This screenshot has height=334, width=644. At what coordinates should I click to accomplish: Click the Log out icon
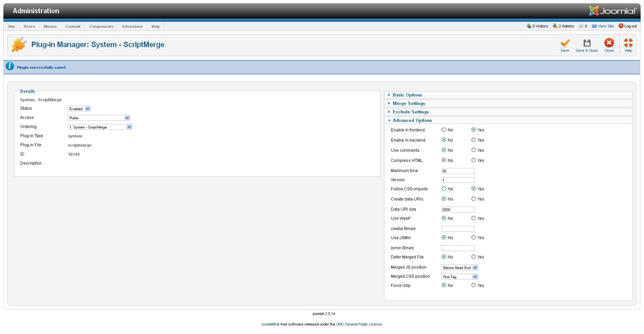tap(621, 26)
